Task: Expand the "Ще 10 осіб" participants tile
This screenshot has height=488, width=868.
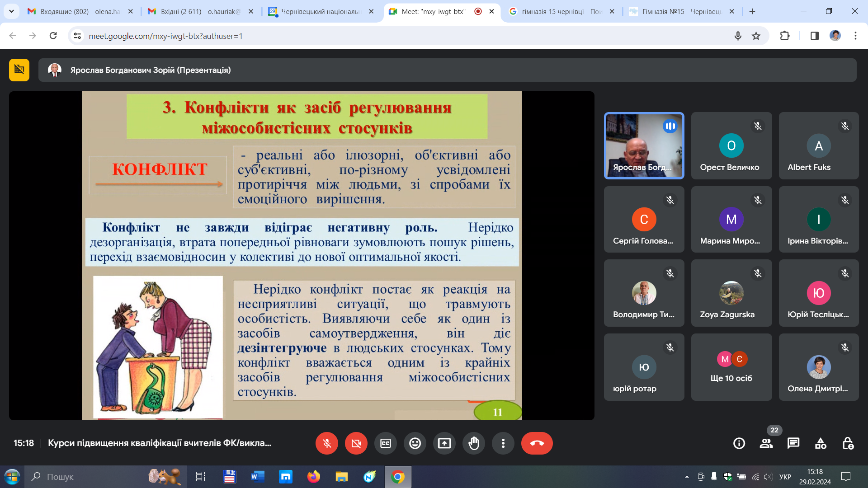Action: pyautogui.click(x=731, y=367)
